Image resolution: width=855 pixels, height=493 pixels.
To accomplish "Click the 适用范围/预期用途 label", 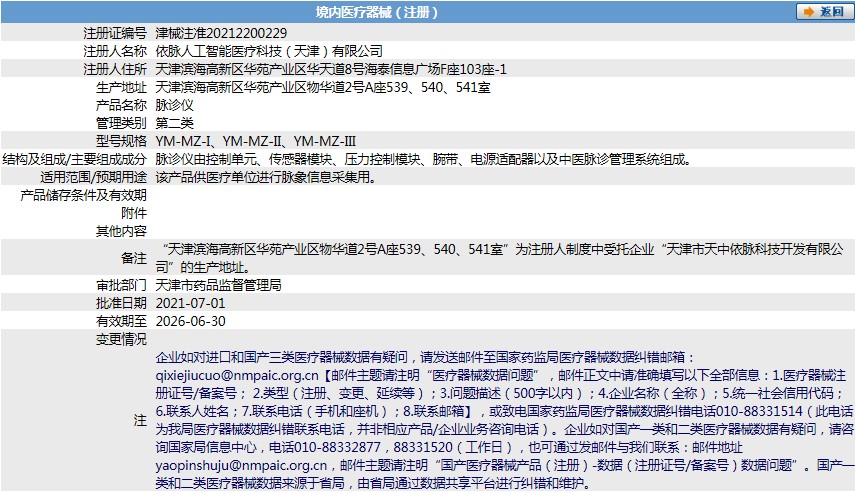I will point(93,177).
